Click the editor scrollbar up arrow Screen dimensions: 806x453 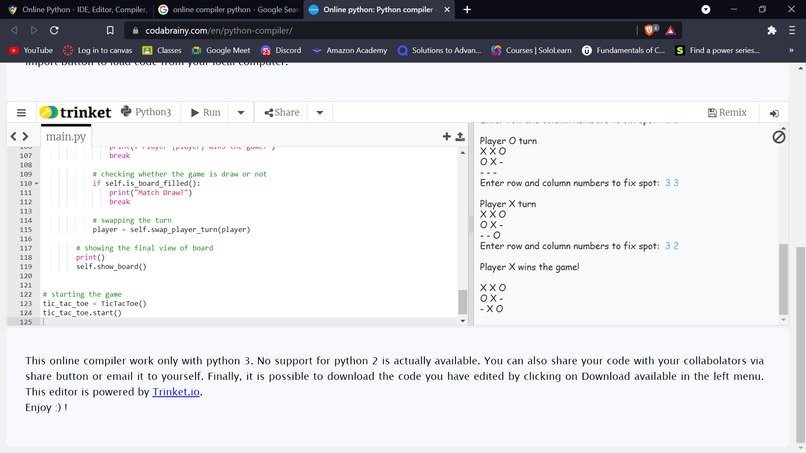(463, 153)
